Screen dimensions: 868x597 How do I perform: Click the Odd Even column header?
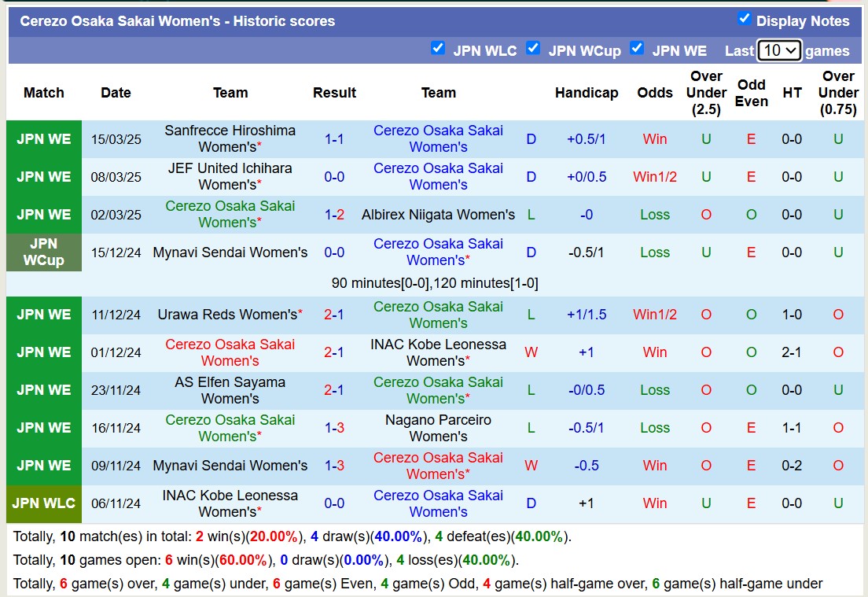pyautogui.click(x=751, y=92)
